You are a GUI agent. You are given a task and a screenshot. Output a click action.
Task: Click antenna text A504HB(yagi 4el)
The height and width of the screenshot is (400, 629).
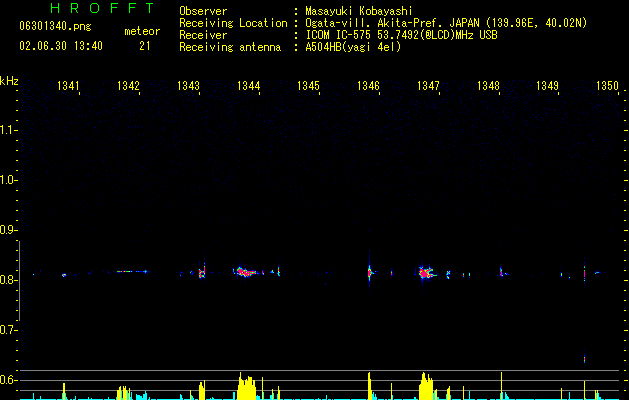coord(353,47)
